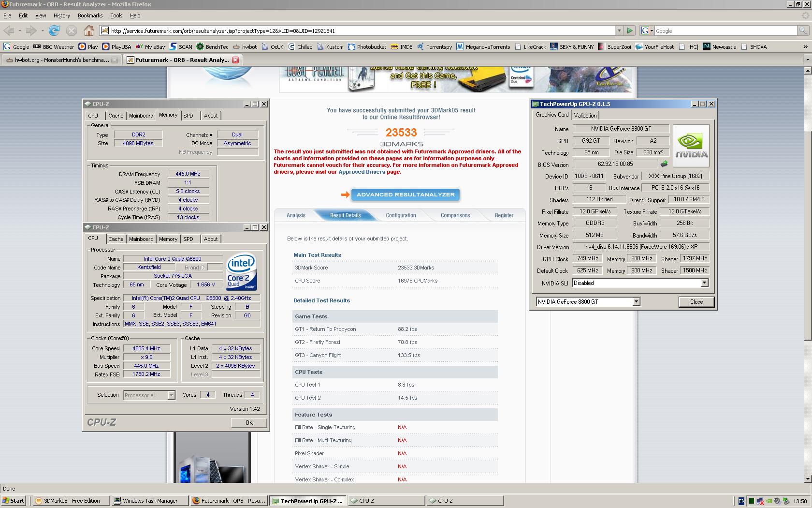The image size is (812, 508).
Task: Click the Close button in GPU-Z
Action: [696, 301]
